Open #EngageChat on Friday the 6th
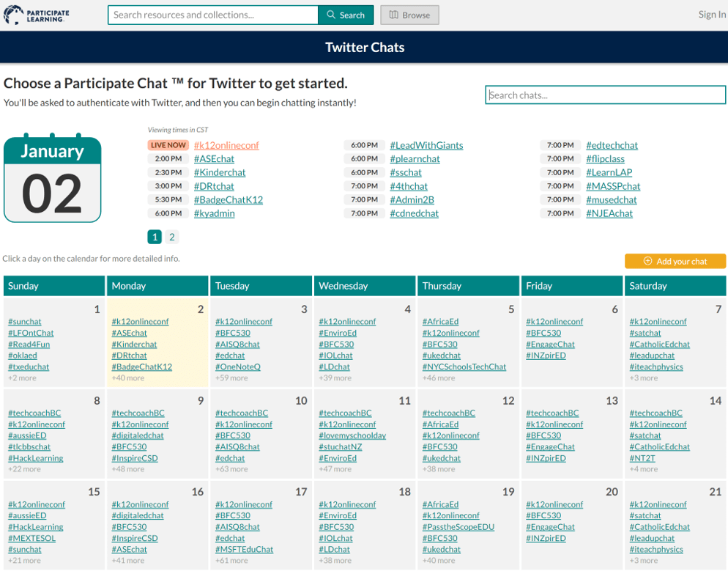 (550, 345)
